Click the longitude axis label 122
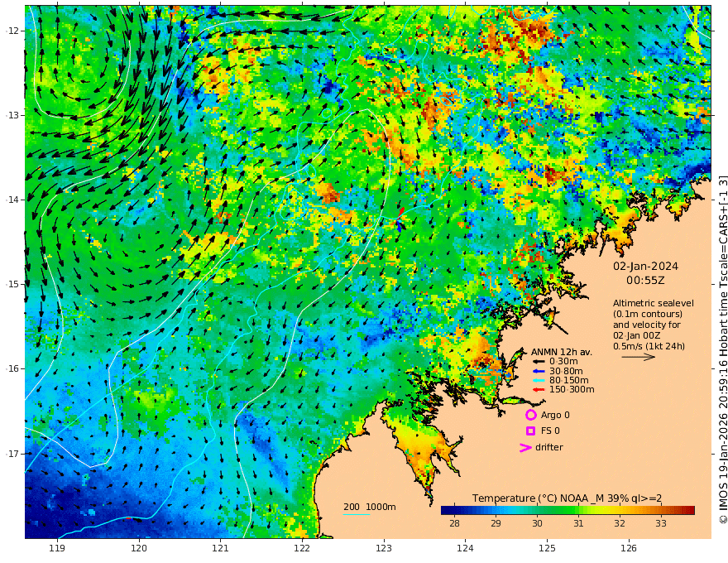728x563 pixels. point(302,549)
